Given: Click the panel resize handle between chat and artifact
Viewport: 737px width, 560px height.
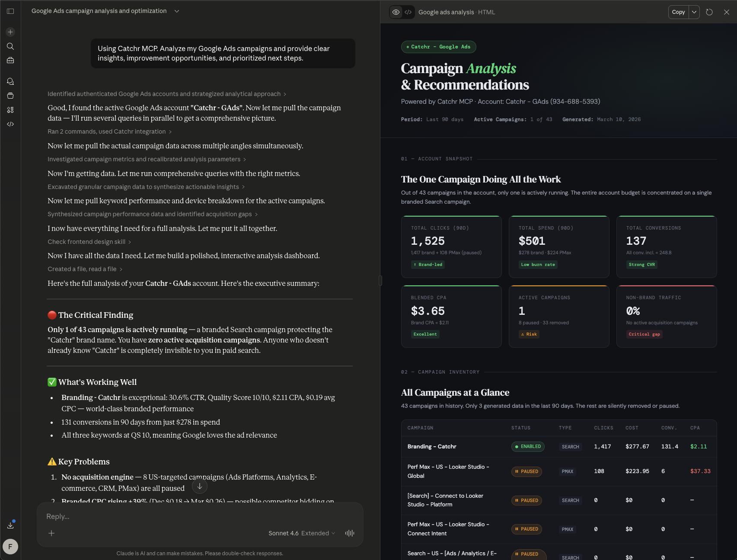Looking at the screenshot, I should (380, 280).
